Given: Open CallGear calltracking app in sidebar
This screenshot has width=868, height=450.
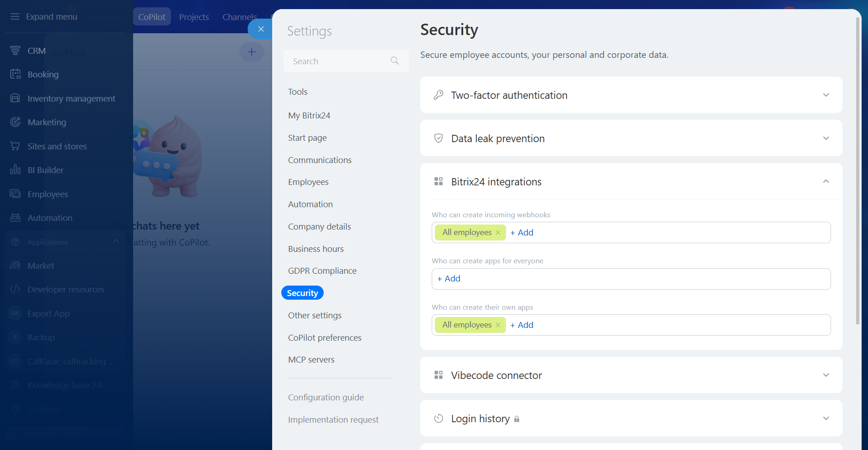Looking at the screenshot, I should click(x=71, y=361).
